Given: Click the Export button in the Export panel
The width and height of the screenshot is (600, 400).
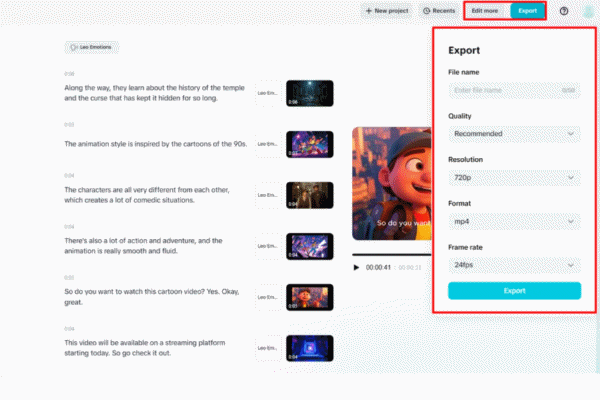Looking at the screenshot, I should (x=514, y=291).
